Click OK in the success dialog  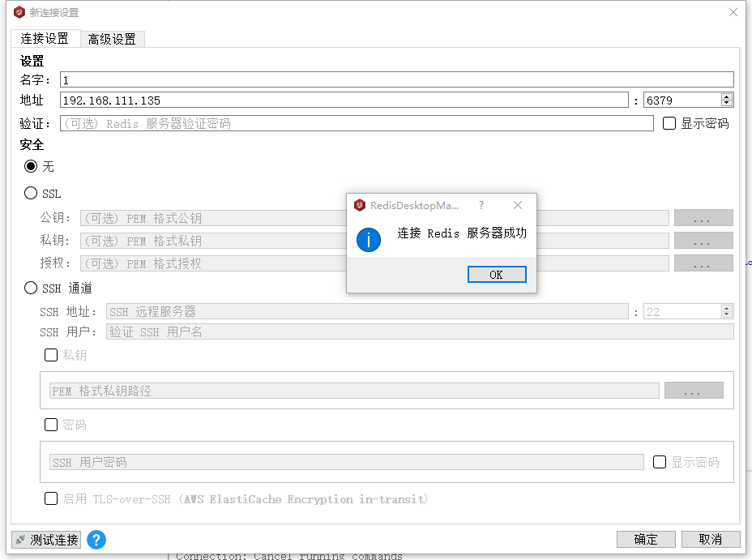click(497, 275)
